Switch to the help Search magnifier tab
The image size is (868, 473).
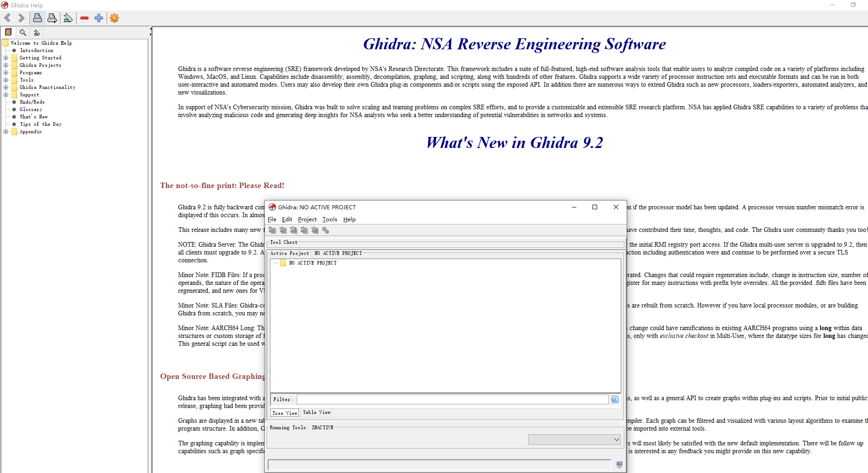tap(23, 32)
